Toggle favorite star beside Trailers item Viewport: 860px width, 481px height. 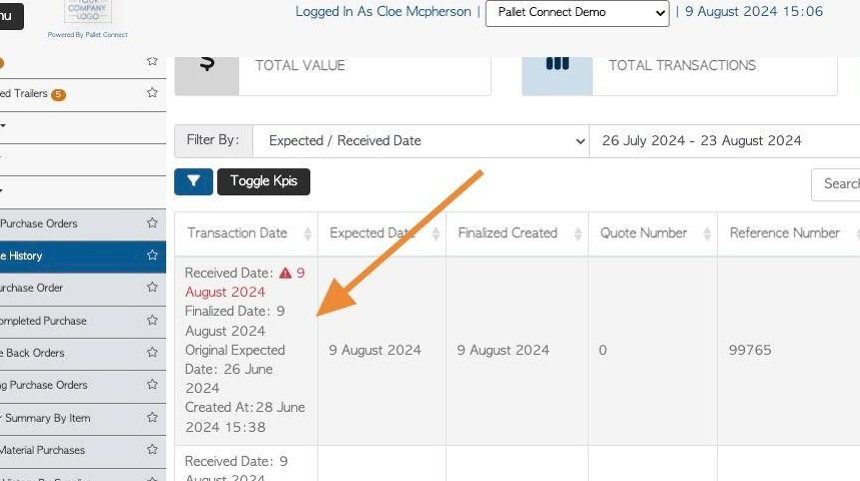point(152,93)
